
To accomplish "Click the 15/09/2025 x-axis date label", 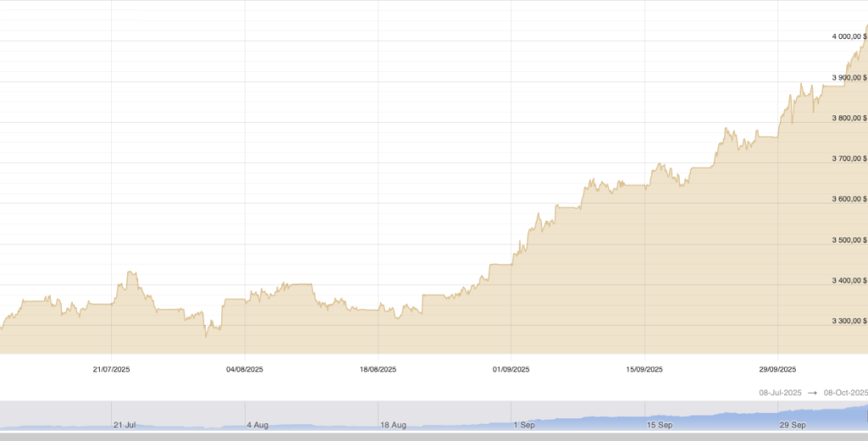I will pyautogui.click(x=644, y=369).
